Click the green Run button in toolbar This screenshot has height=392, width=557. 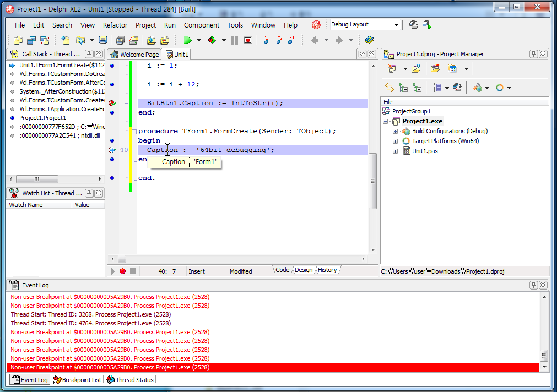[x=187, y=40]
